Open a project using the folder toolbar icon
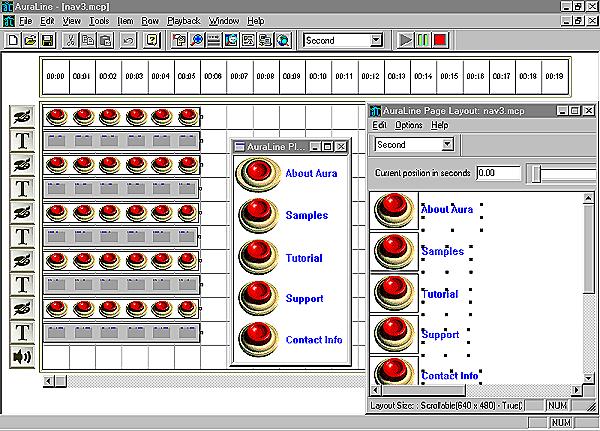This screenshot has height=431, width=600. point(30,40)
